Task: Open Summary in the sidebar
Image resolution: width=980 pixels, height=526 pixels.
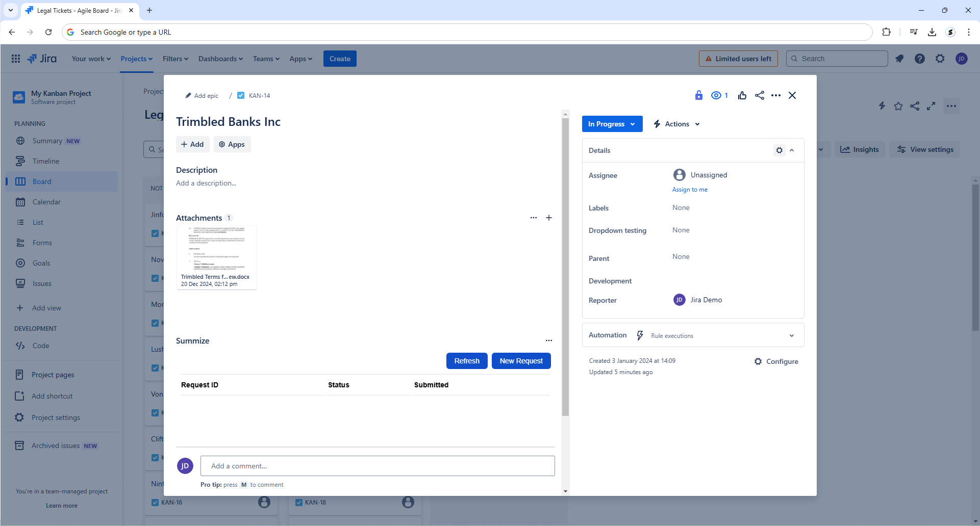Action: pos(62,141)
